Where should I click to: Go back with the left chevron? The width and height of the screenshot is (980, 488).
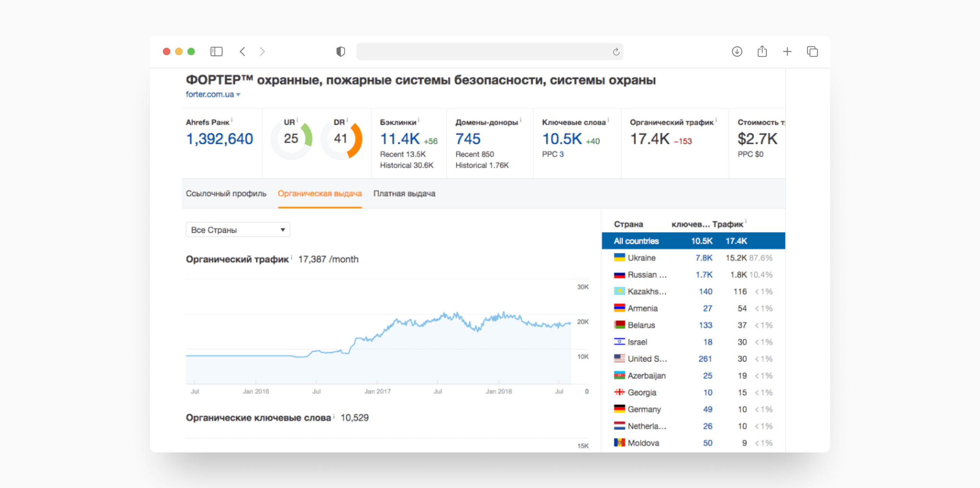[x=242, y=51]
